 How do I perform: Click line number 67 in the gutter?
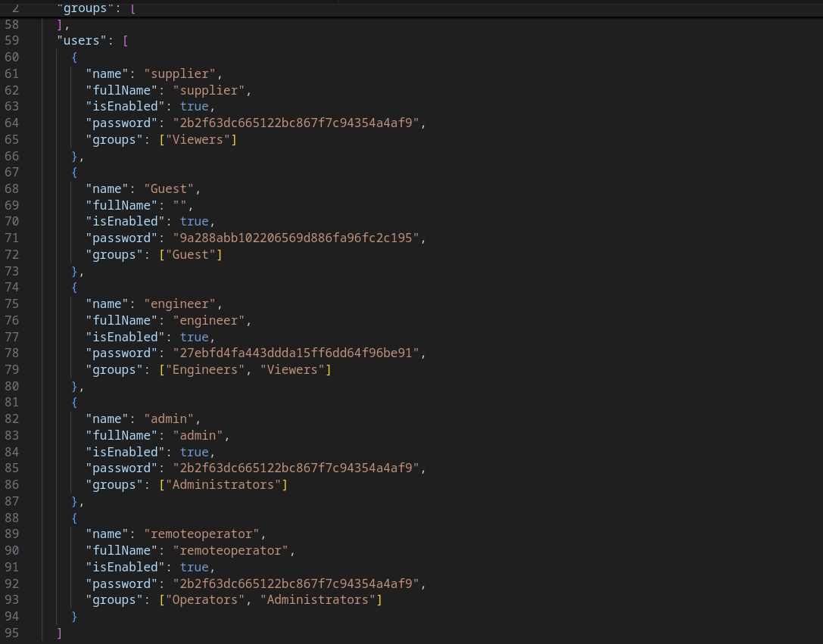tap(11, 173)
